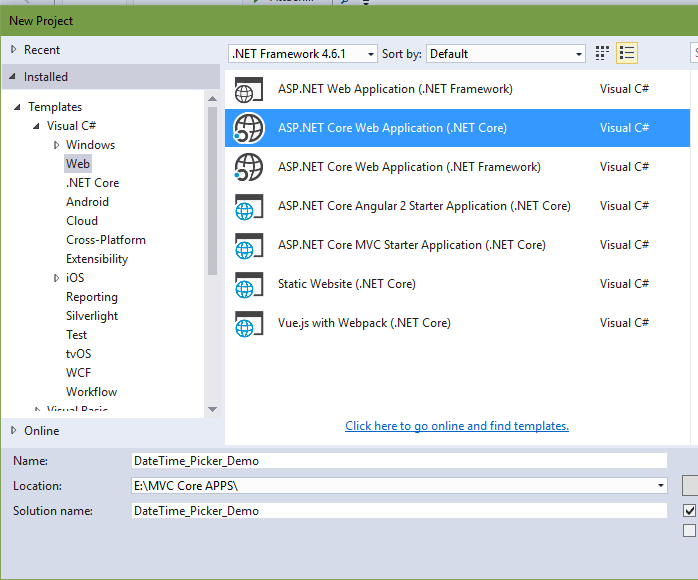
Task: Click the Static Website template icon
Action: (249, 284)
